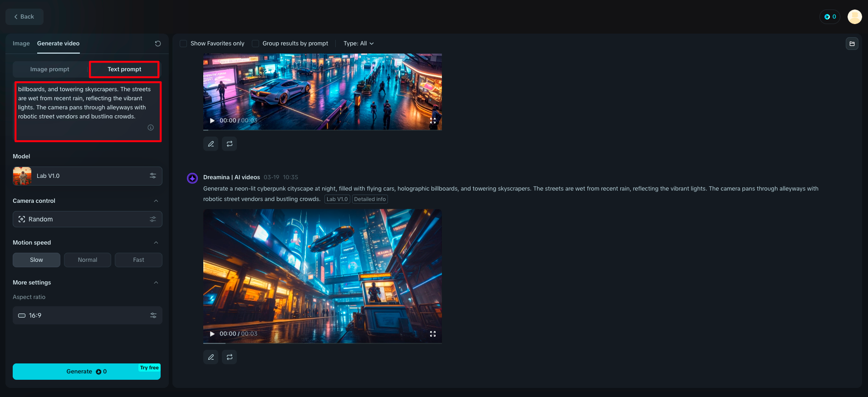This screenshot has width=868, height=397.
Task: Collapse the Camera control section
Action: pos(156,201)
